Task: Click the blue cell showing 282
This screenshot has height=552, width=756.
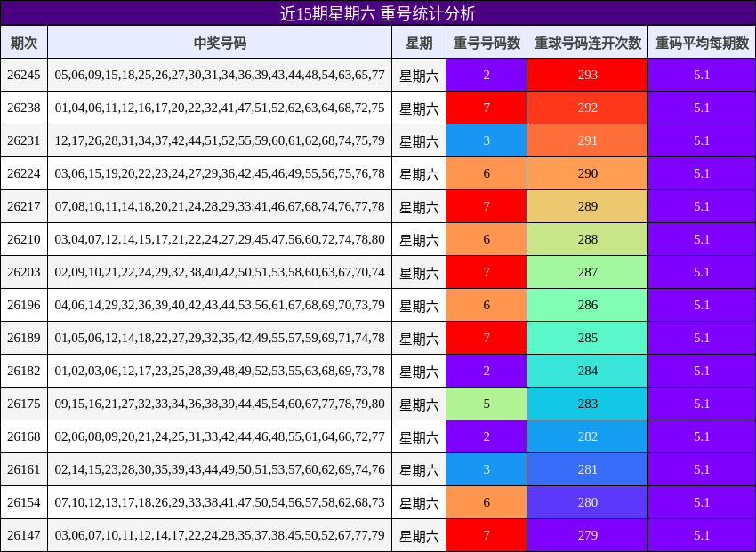Action: 587,436
